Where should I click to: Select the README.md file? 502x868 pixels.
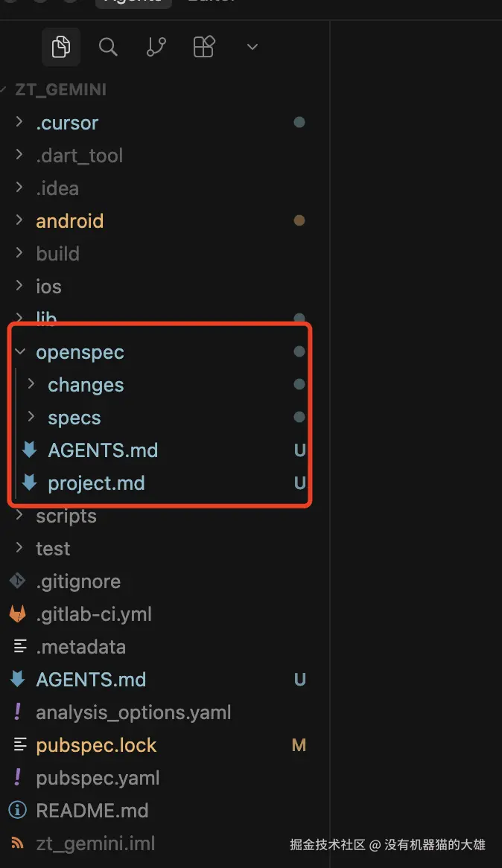[92, 811]
